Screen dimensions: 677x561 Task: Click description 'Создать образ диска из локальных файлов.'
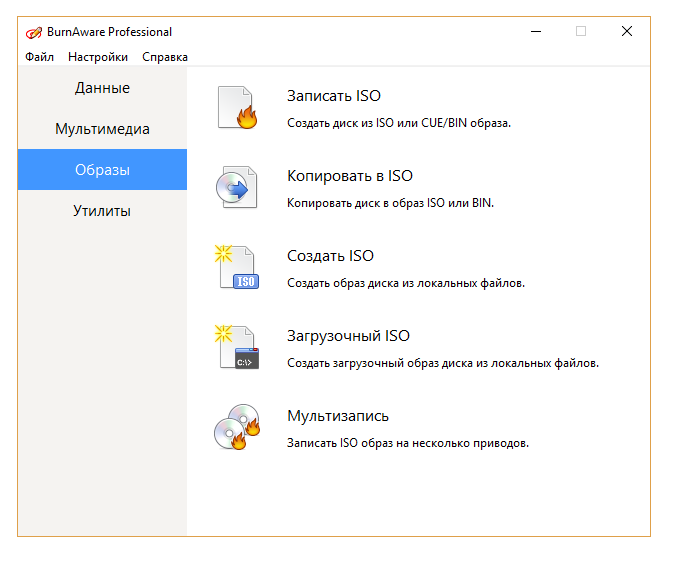point(406,283)
